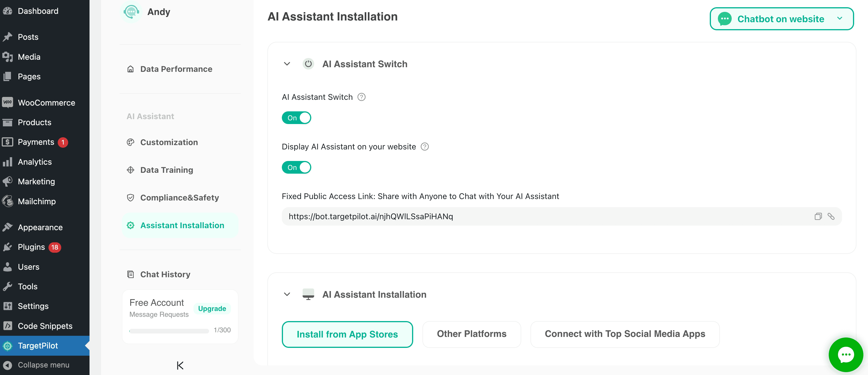Viewport: 868px width, 375px height.
Task: Switch to Other Platforms tab
Action: pyautogui.click(x=472, y=334)
